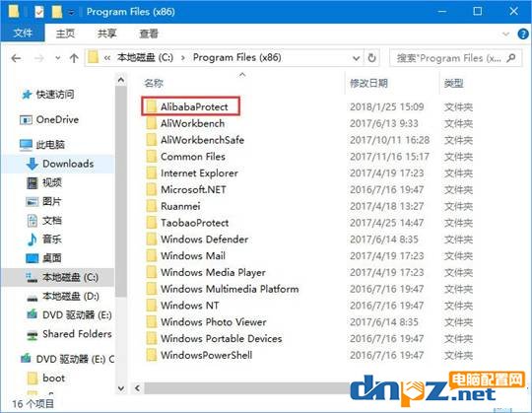
Task: Switch to the 主页 ribbon tab
Action: pos(65,34)
